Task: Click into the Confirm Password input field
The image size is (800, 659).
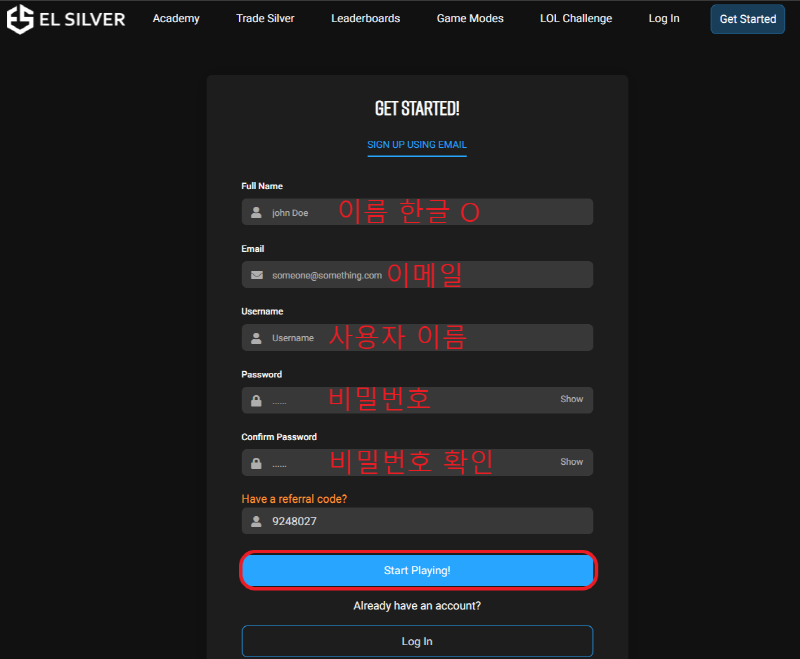Action: pyautogui.click(x=417, y=463)
